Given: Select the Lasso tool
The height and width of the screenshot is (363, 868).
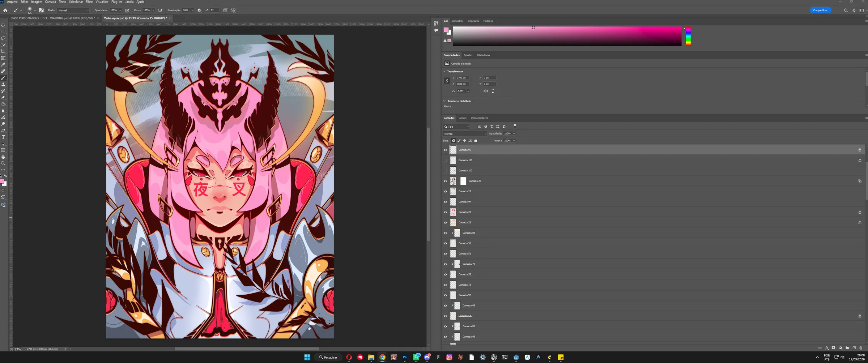Looking at the screenshot, I should click(x=3, y=38).
